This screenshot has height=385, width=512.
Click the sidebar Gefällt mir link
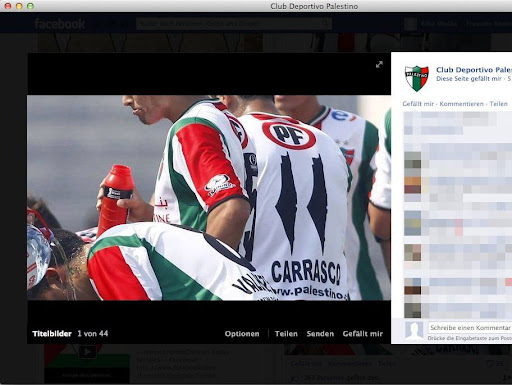tap(418, 104)
